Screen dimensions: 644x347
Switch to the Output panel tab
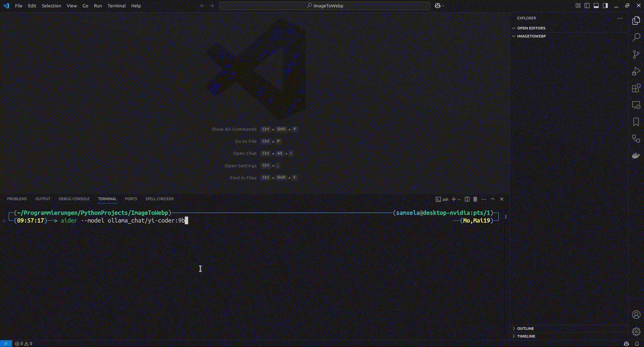point(43,199)
